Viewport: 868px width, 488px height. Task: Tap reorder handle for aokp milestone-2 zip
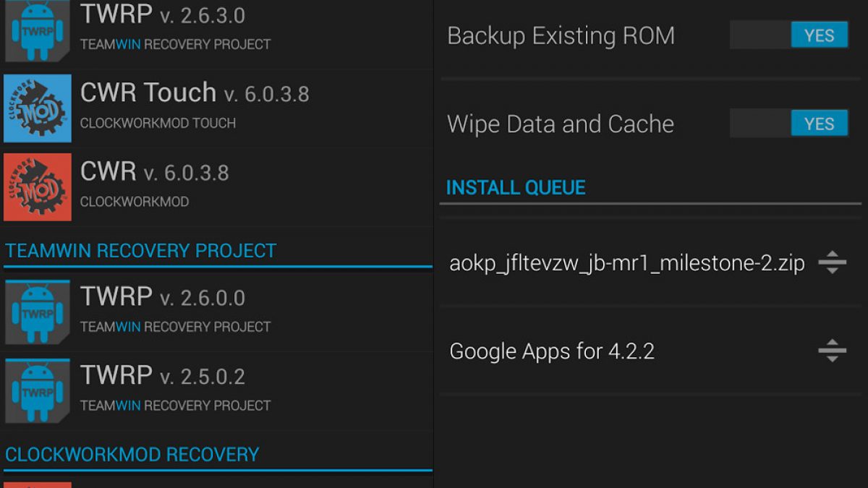click(x=832, y=262)
